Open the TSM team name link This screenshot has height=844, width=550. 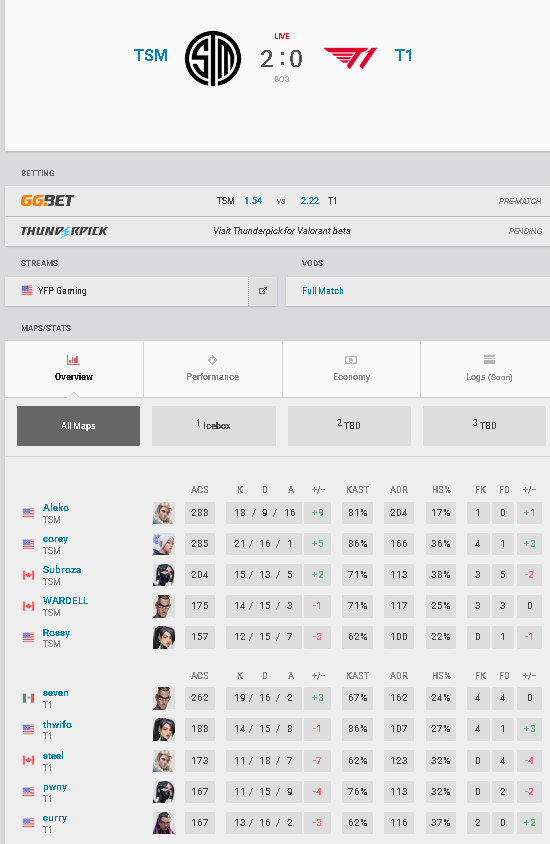click(x=151, y=55)
